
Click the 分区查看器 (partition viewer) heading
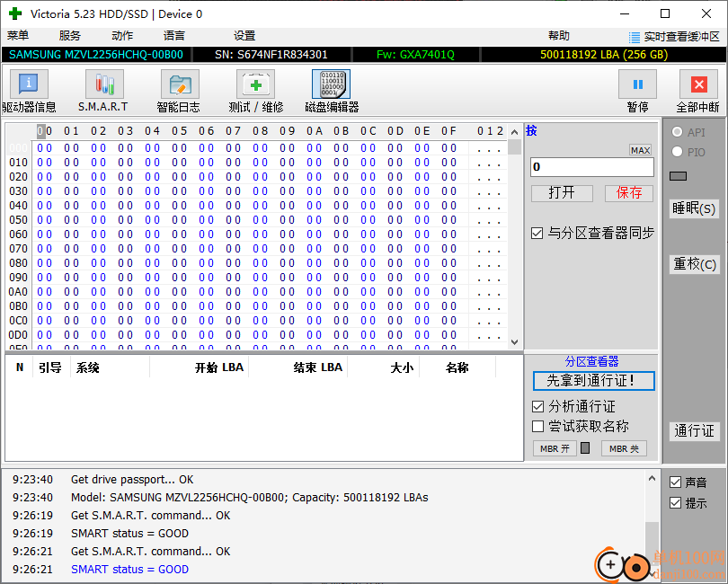591,361
